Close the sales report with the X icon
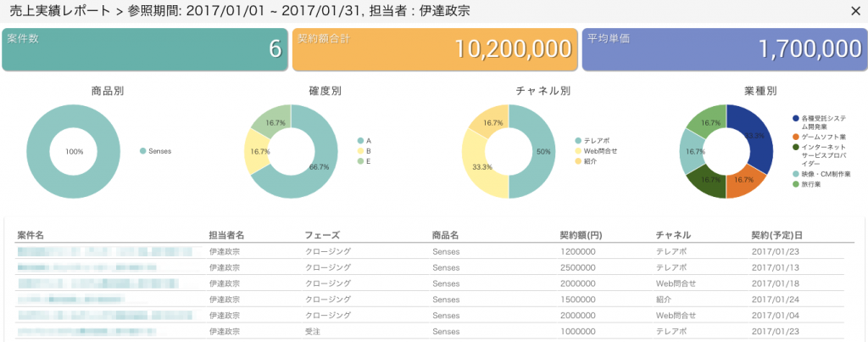The height and width of the screenshot is (342, 868). coord(854,11)
